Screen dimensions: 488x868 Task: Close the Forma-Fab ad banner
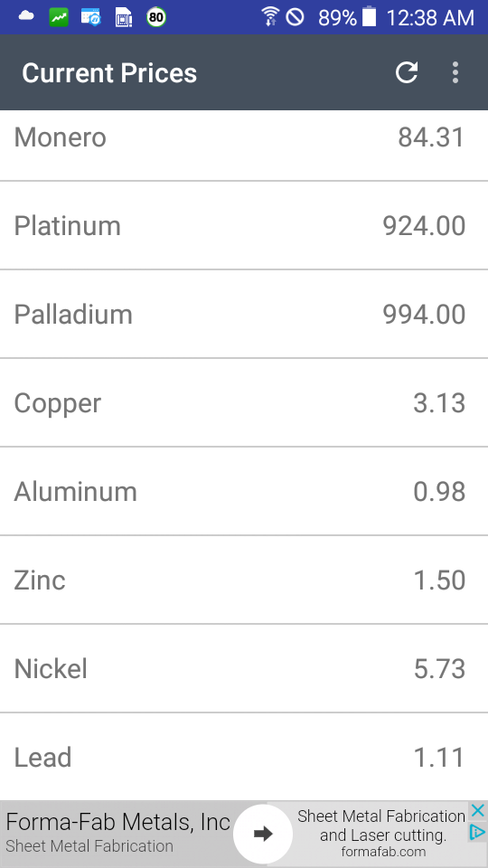[x=477, y=811]
